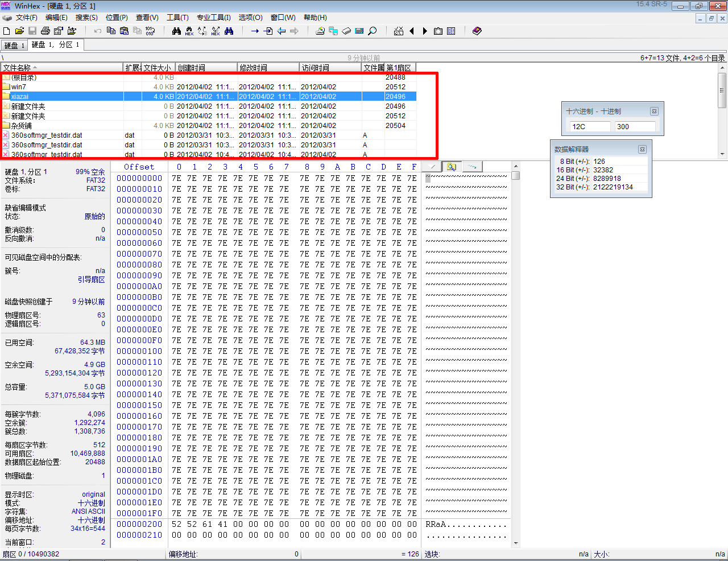Close the 数据解释器 panel
The height and width of the screenshot is (561, 728).
pyautogui.click(x=642, y=150)
